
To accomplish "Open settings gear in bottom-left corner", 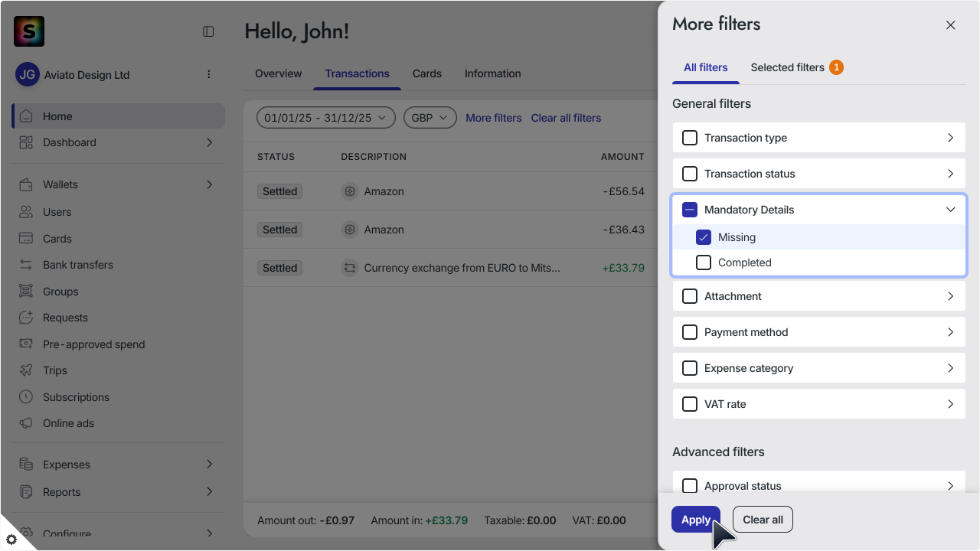I will (x=11, y=540).
